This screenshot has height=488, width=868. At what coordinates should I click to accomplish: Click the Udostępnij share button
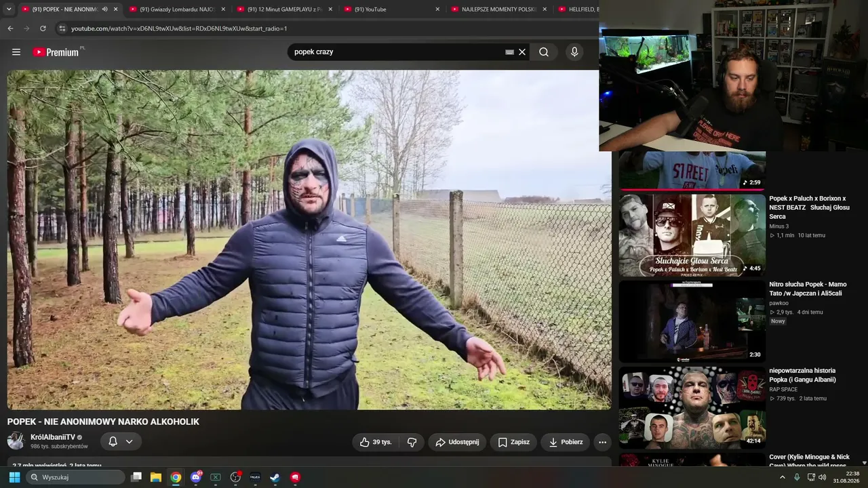[457, 442]
